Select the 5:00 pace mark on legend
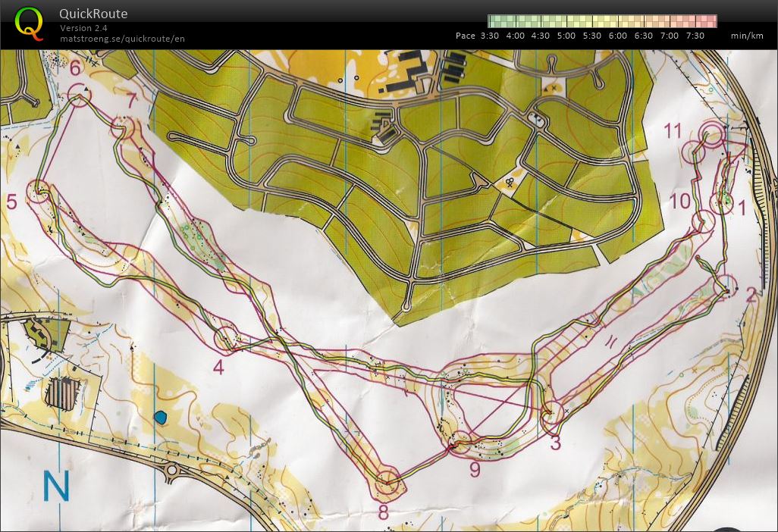778x532 pixels. pyautogui.click(x=566, y=36)
